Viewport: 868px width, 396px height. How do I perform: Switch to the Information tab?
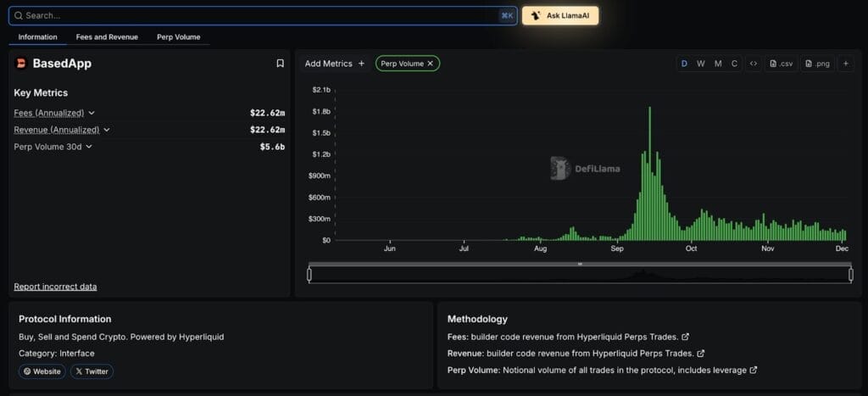coord(37,37)
